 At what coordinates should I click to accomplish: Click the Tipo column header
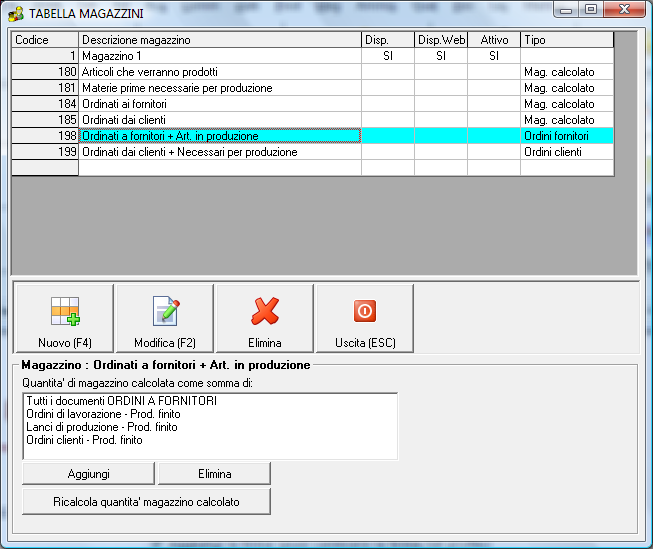567,40
